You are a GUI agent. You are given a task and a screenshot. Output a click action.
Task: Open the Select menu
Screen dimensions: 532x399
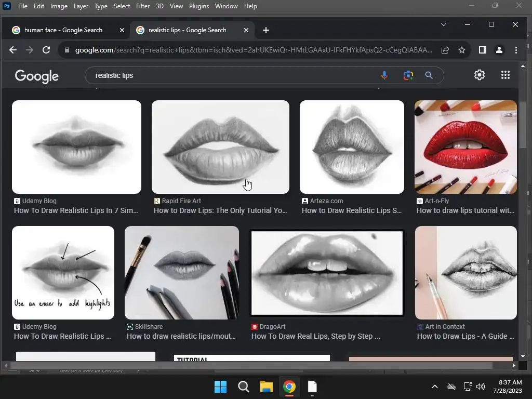click(x=122, y=6)
